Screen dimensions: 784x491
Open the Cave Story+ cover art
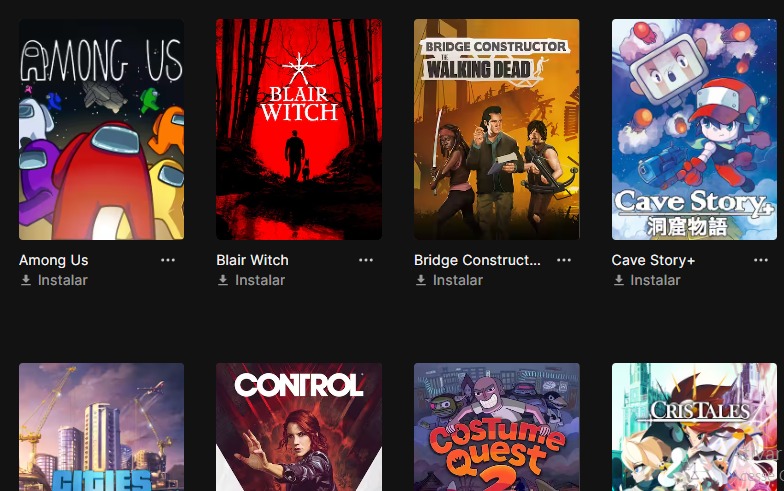[x=694, y=130]
